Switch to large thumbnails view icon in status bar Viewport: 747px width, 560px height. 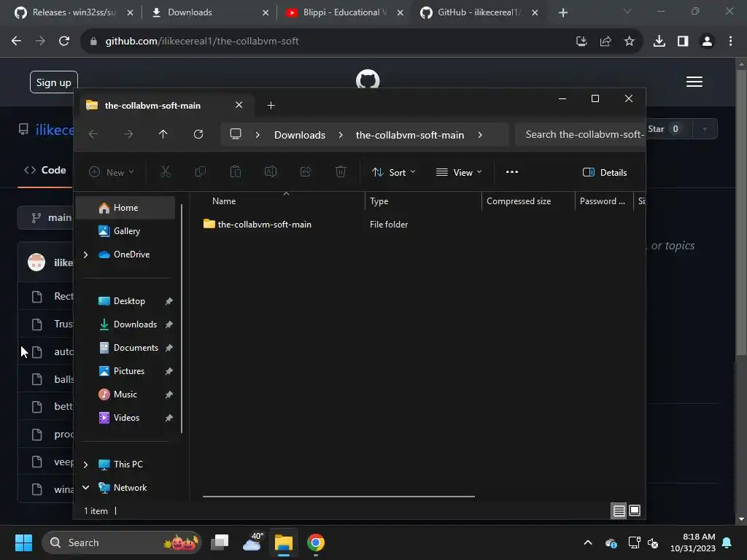click(x=635, y=511)
